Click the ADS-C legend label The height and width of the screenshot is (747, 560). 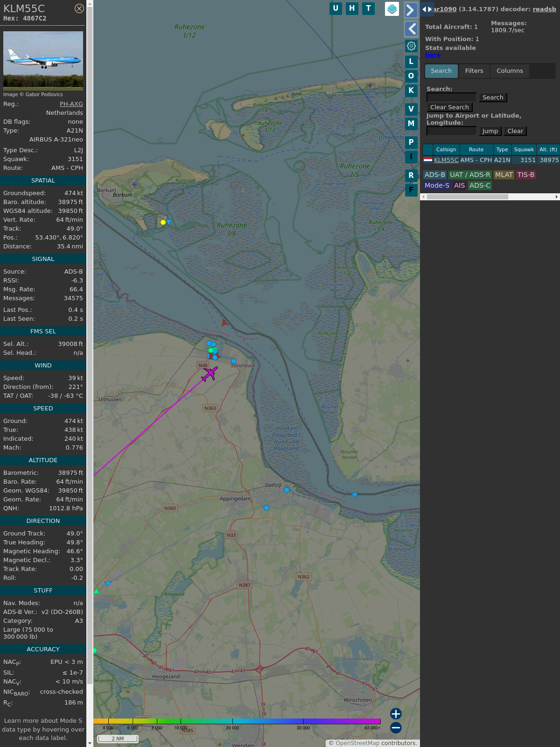480,185
